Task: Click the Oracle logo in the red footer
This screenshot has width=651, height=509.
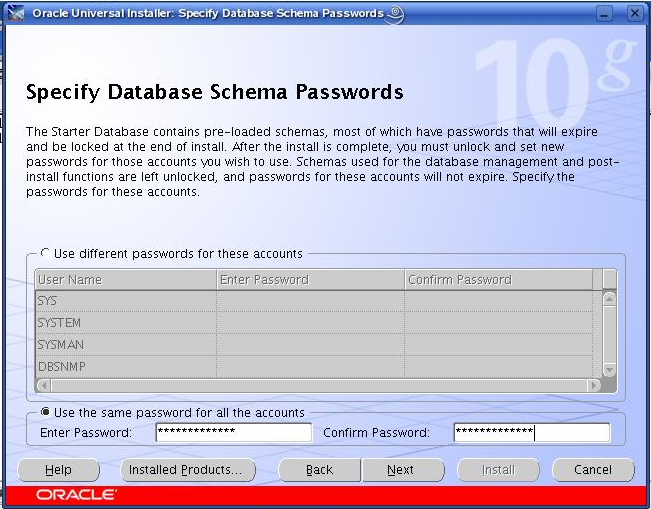Action: click(76, 495)
